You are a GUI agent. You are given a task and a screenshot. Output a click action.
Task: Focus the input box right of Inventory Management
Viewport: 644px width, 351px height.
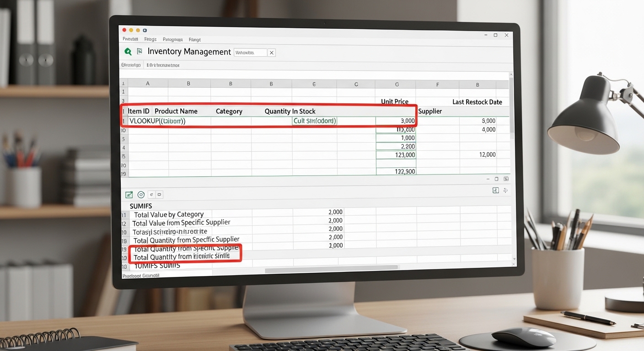tap(250, 53)
